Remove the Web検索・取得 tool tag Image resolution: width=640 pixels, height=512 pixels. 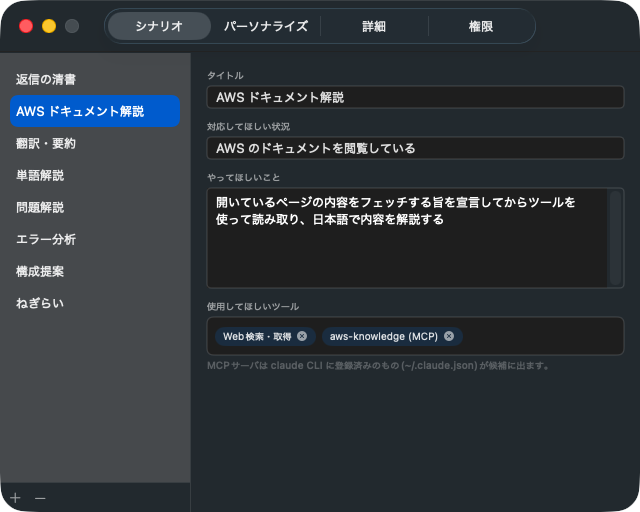pos(302,336)
